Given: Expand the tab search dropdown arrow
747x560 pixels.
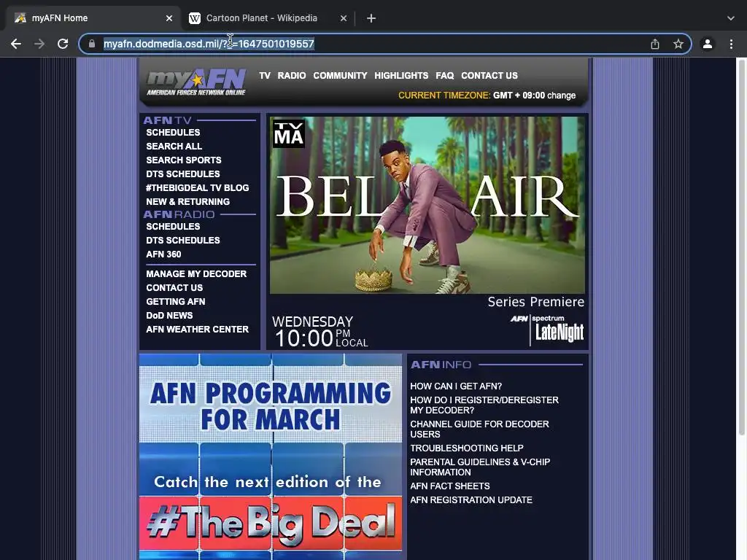Looking at the screenshot, I should click(731, 18).
